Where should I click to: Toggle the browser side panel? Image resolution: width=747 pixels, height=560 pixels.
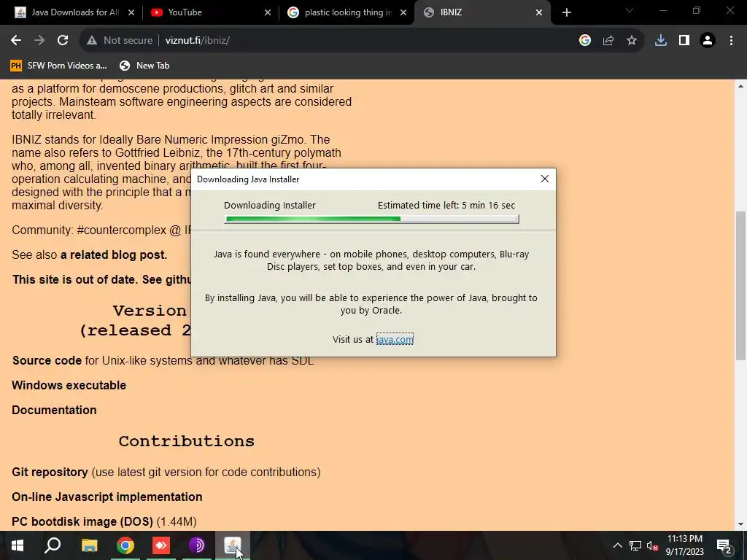point(684,41)
